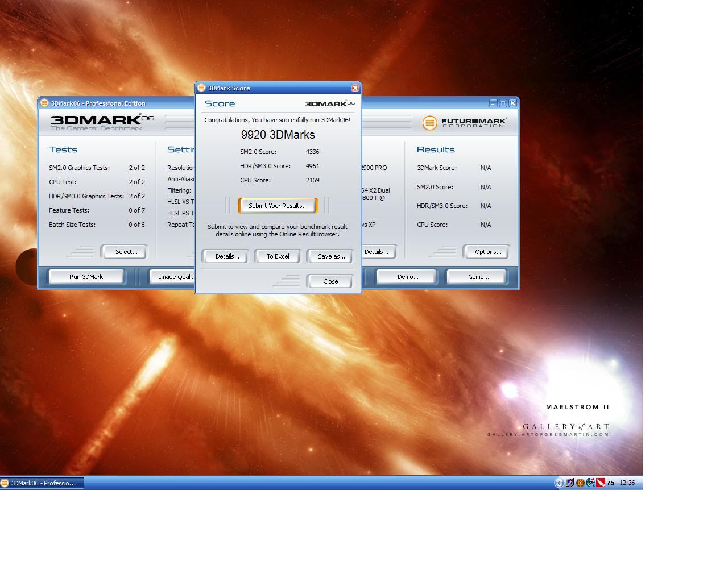Image resolution: width=728 pixels, height=582 pixels.
Task: Click CPU Test 2 of 2 value
Action: point(136,182)
